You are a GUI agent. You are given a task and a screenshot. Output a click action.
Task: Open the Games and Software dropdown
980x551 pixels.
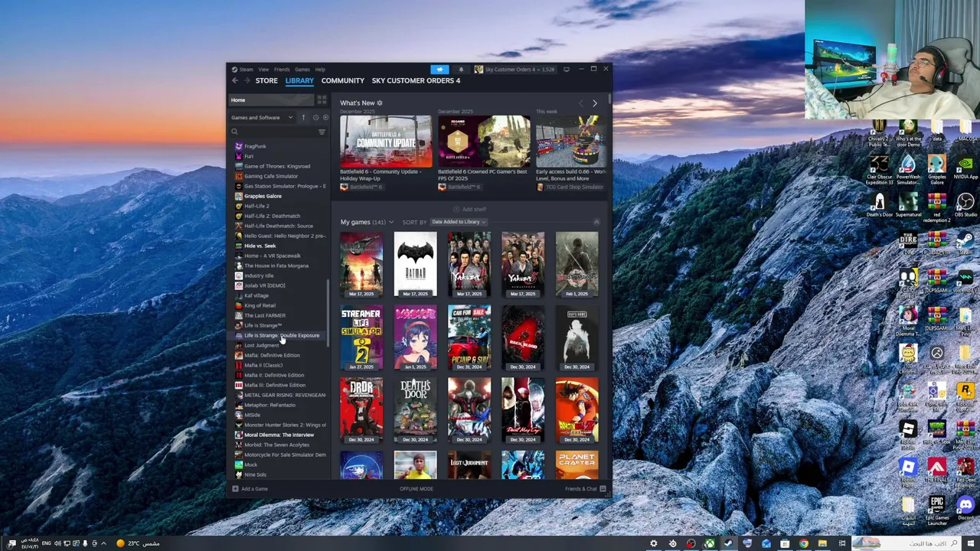click(x=262, y=118)
